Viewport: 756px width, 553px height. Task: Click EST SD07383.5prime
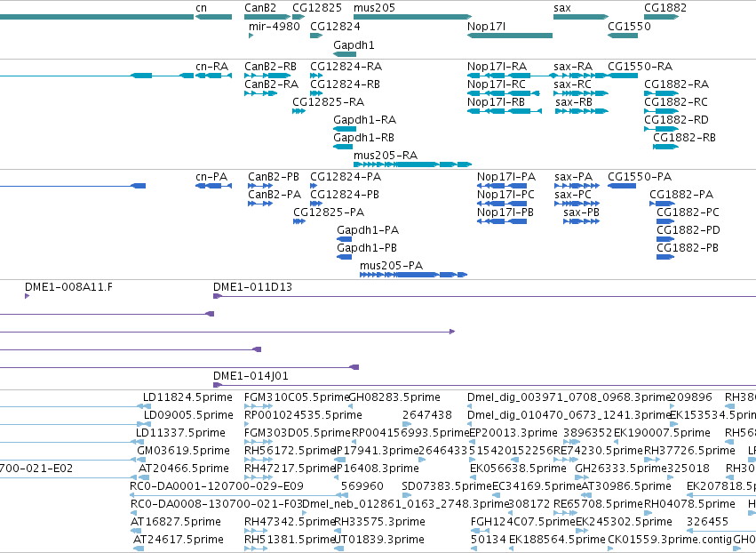click(447, 486)
